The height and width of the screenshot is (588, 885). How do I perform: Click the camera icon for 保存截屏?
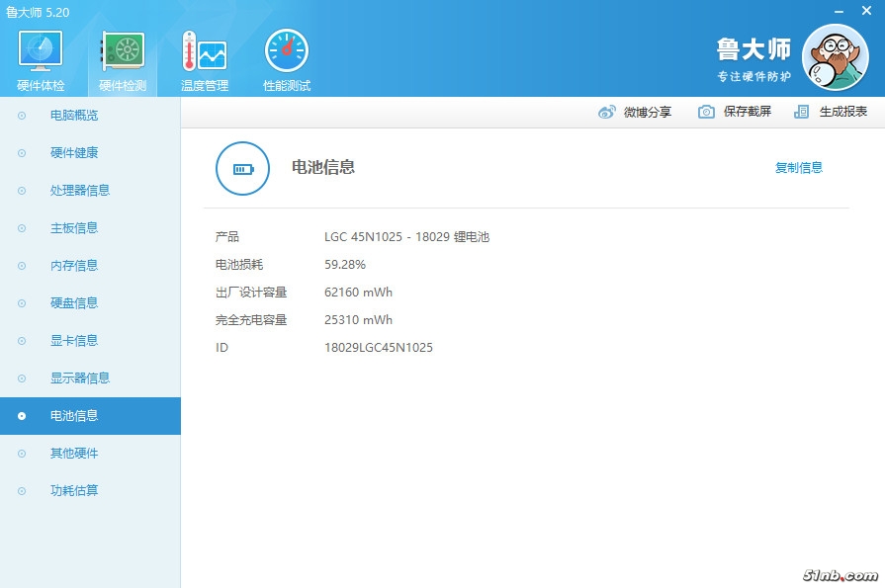tap(706, 112)
